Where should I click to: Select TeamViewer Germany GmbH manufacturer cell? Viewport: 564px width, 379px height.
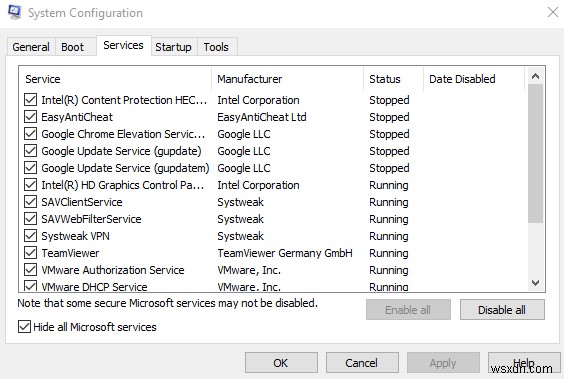[x=285, y=253]
